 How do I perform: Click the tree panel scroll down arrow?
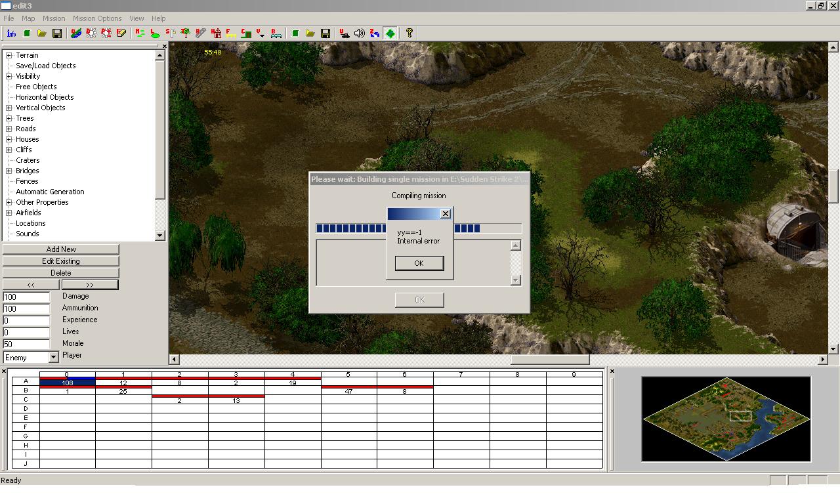160,235
